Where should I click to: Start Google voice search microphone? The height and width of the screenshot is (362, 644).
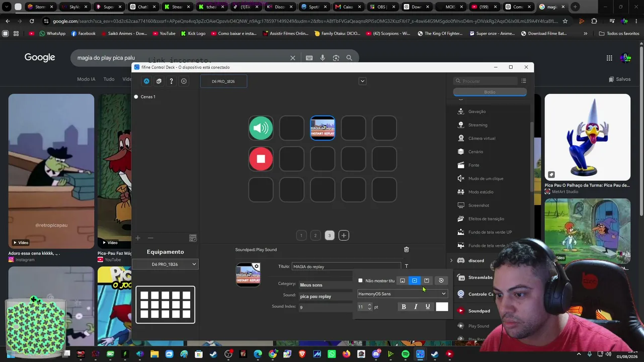323,58
